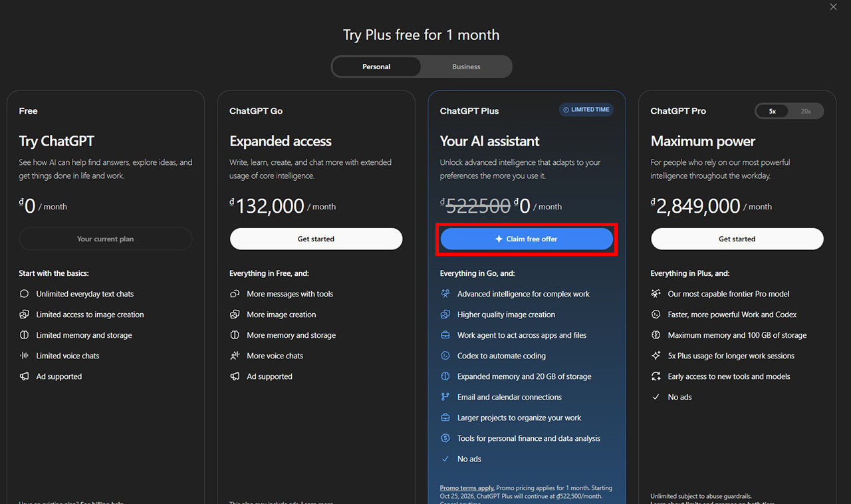Image resolution: width=851 pixels, height=504 pixels.
Task: Click the megaphone icon in the Free plan list
Action: point(25,376)
